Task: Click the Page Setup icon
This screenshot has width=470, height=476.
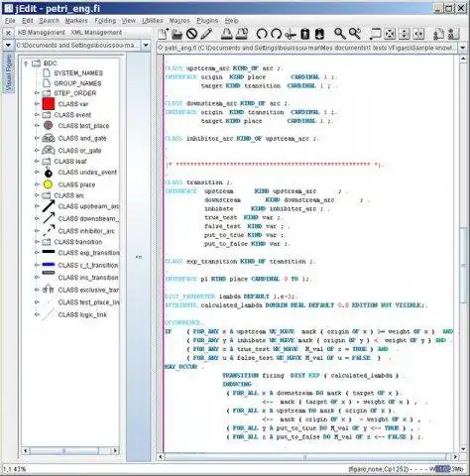Action: pos(242,34)
